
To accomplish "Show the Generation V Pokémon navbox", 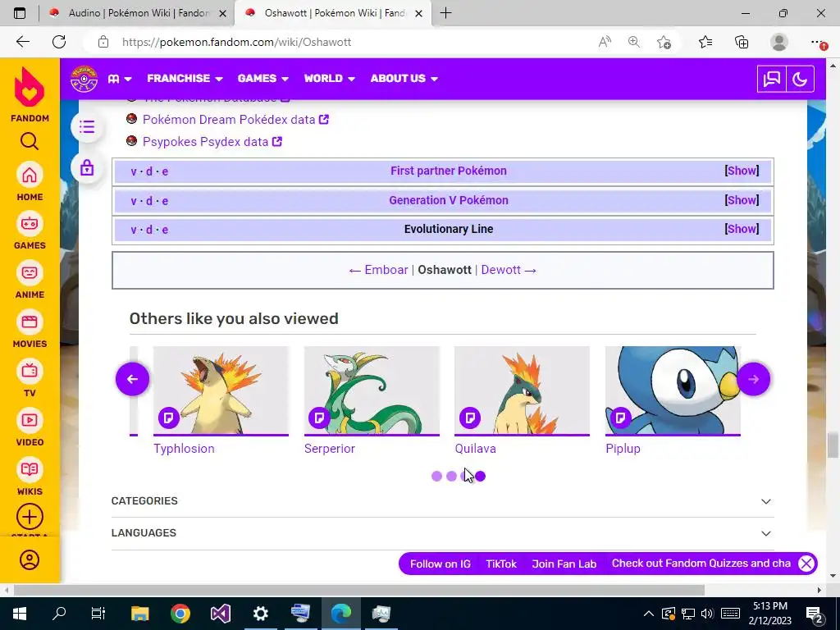I will coord(742,200).
